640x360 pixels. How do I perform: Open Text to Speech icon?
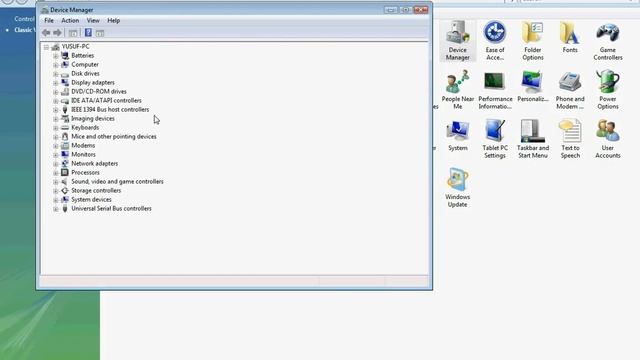click(570, 139)
